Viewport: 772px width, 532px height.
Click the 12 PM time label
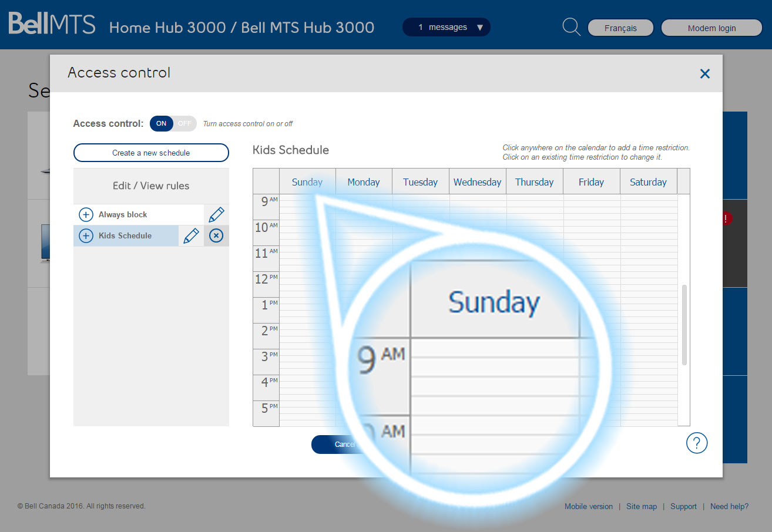pos(266,284)
